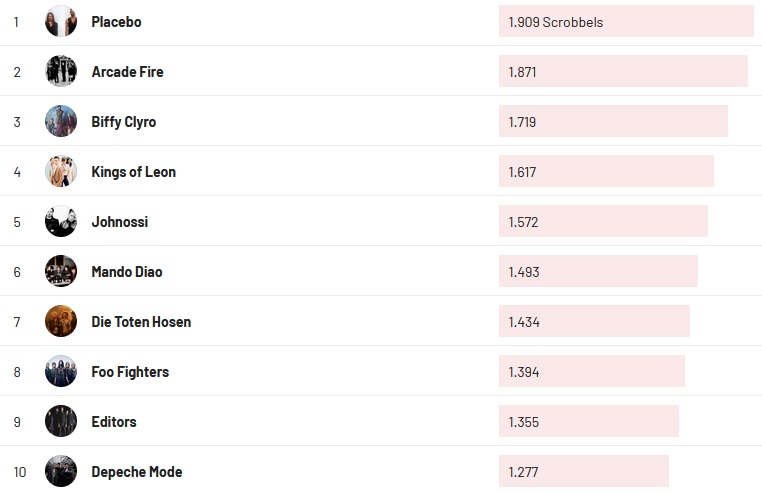Viewport: 762px width, 493px height.
Task: Click the 1.572 scrobble bar for Johnossi
Action: click(x=603, y=221)
